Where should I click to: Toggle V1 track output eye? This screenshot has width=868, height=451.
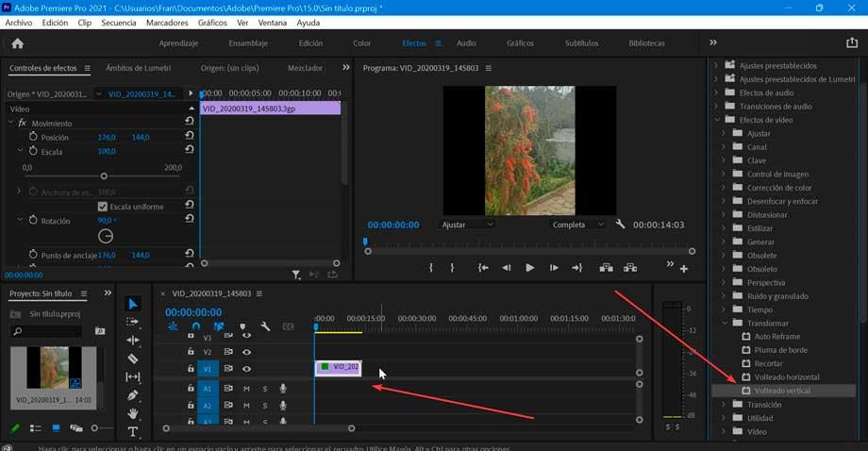pyautogui.click(x=246, y=369)
